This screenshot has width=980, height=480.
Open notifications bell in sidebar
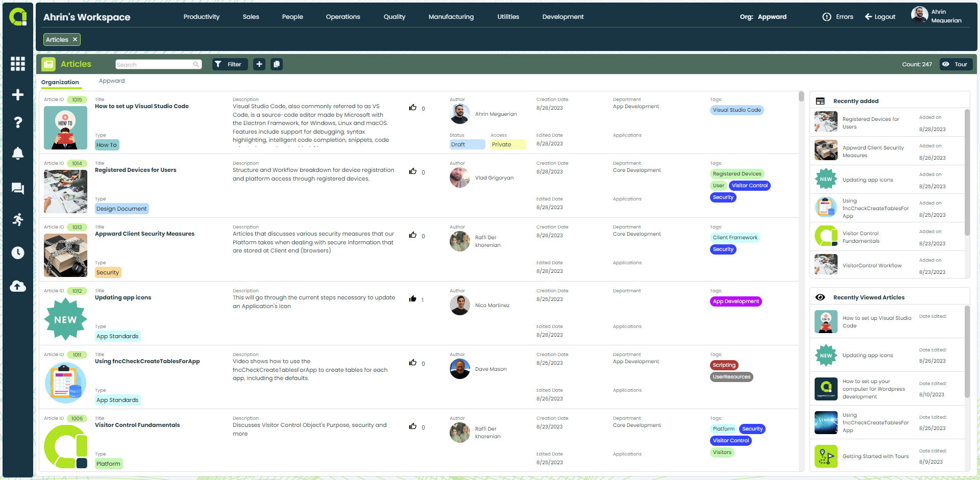[18, 154]
